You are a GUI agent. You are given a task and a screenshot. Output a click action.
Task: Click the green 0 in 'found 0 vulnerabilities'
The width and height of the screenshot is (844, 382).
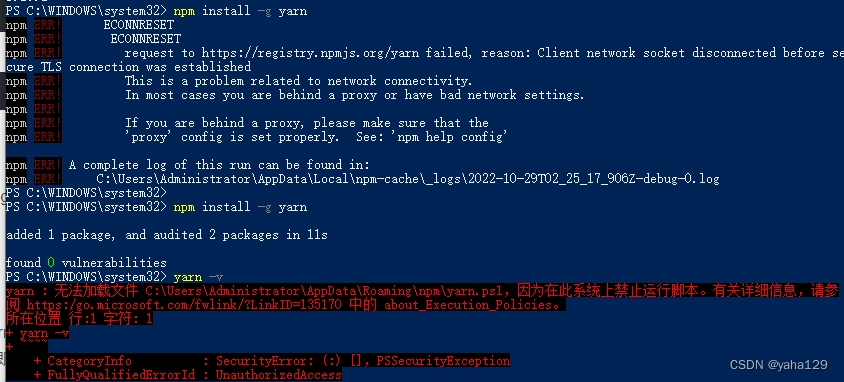[51, 263]
